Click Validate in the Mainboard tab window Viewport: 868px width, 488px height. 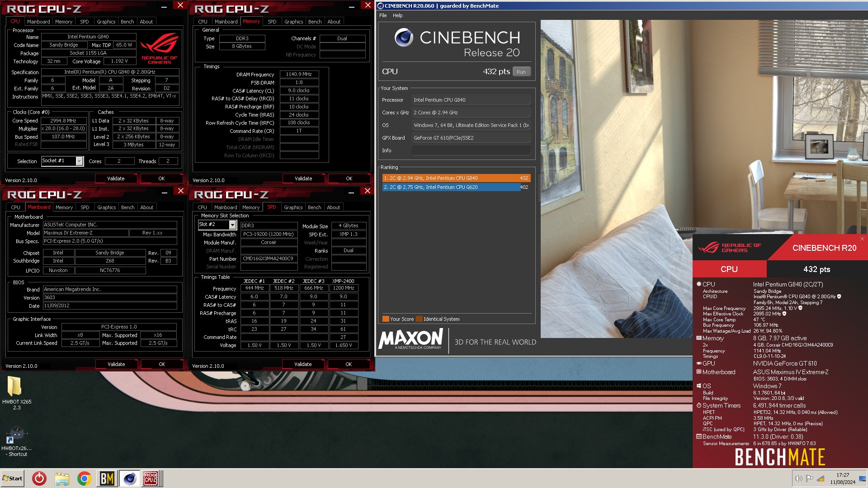tap(116, 364)
